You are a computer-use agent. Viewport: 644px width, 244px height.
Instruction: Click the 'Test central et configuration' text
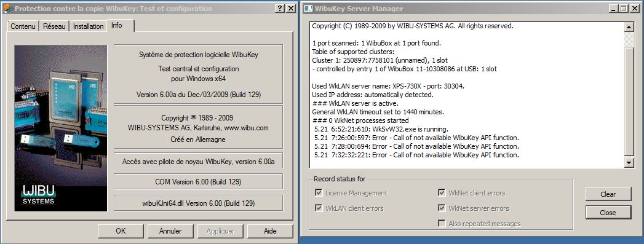199,69
